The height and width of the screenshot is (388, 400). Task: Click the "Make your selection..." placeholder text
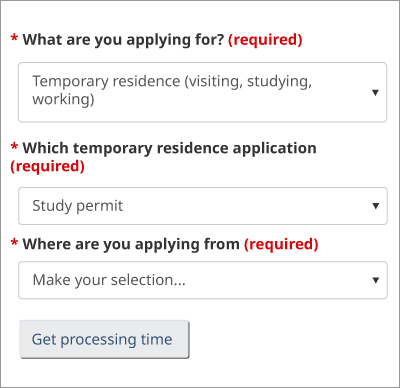[109, 280]
